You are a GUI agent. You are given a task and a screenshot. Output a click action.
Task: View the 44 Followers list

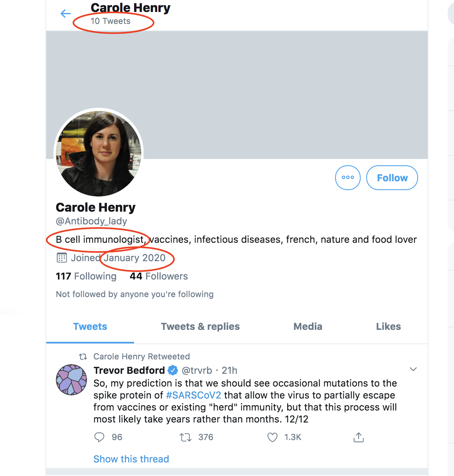click(x=159, y=276)
